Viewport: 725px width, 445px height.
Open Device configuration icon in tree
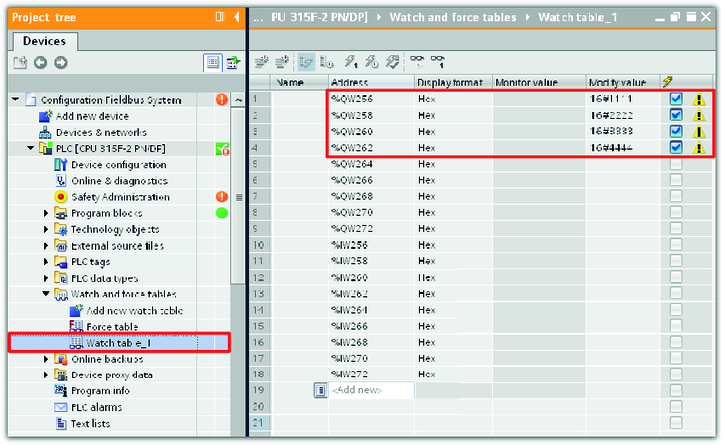(x=60, y=165)
